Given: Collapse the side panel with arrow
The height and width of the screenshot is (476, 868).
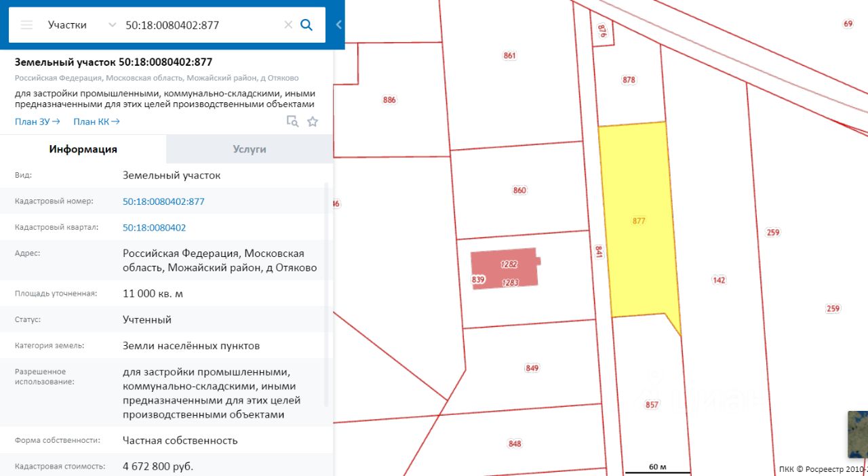Looking at the screenshot, I should 338,25.
